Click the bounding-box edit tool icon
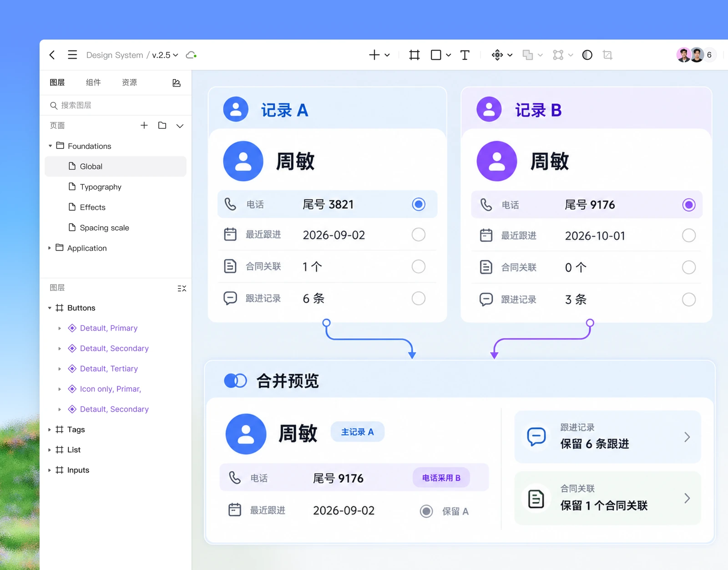 coord(558,55)
